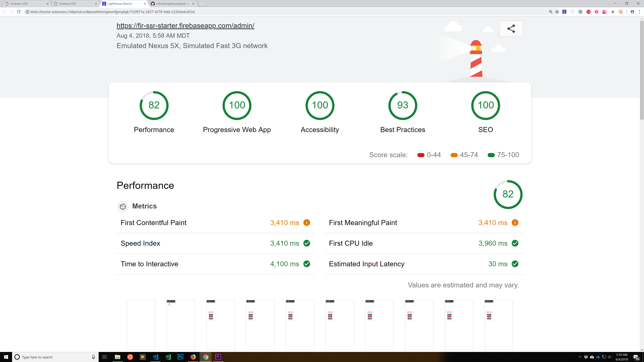Screen dimensions: 644x362
Task: Click the First CPU Idle checkmark
Action: [x=515, y=243]
